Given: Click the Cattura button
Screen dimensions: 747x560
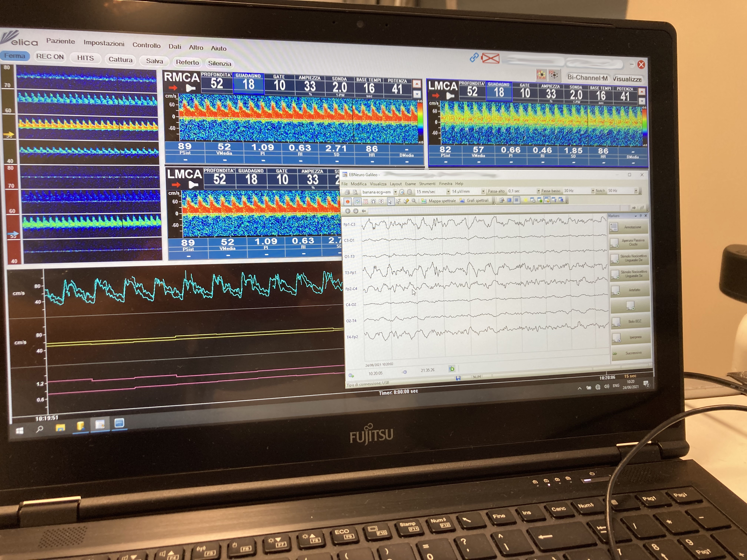Looking at the screenshot, I should (x=120, y=59).
